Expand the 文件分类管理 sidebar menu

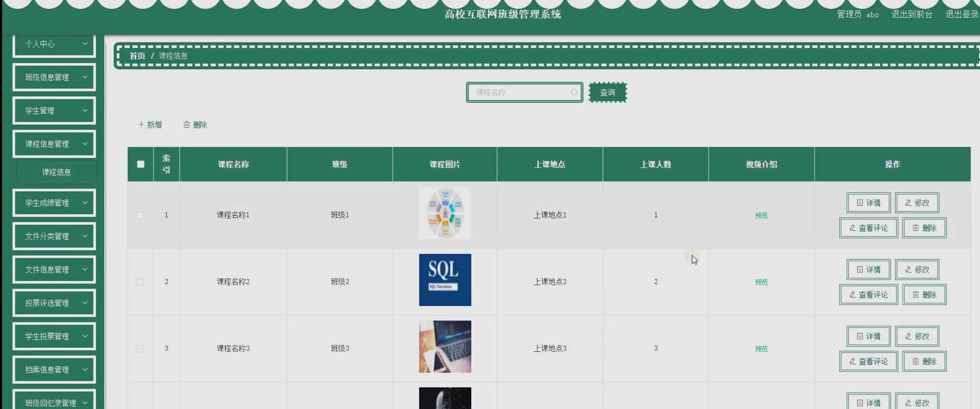pos(54,236)
